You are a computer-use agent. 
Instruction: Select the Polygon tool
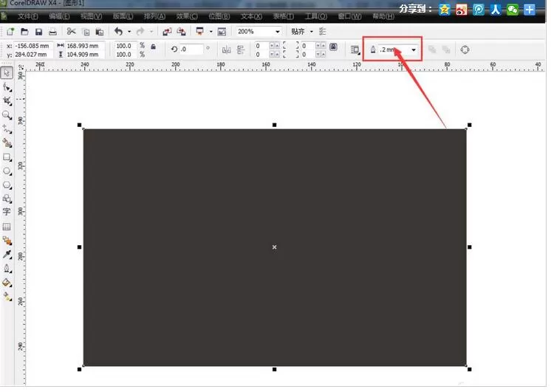(x=7, y=185)
